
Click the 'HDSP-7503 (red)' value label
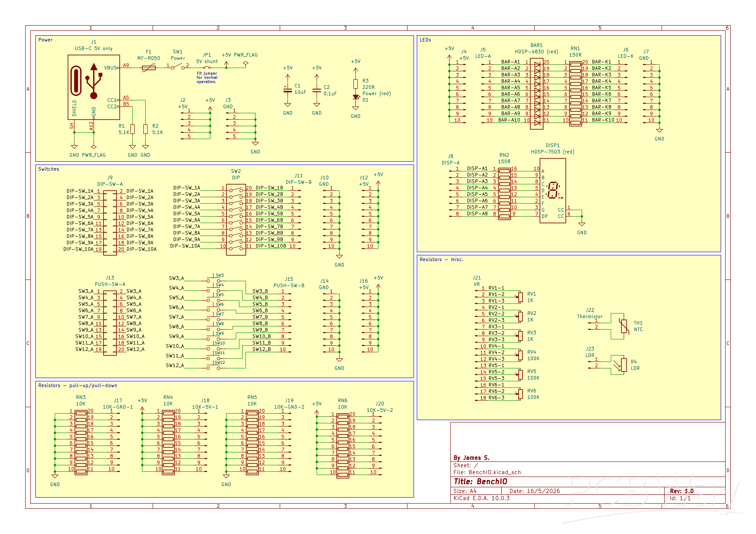tap(553, 152)
